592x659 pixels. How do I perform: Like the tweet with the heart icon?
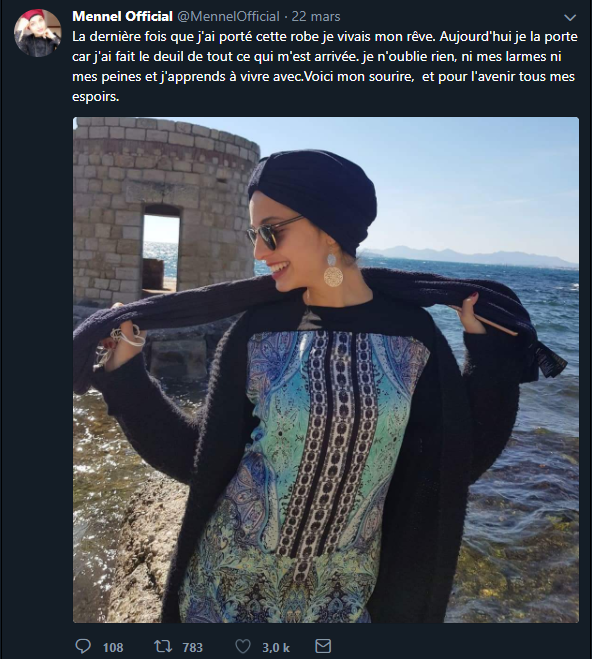pos(242,646)
